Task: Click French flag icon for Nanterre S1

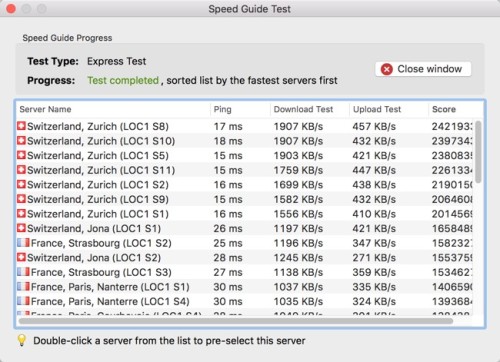Action: coord(23,286)
